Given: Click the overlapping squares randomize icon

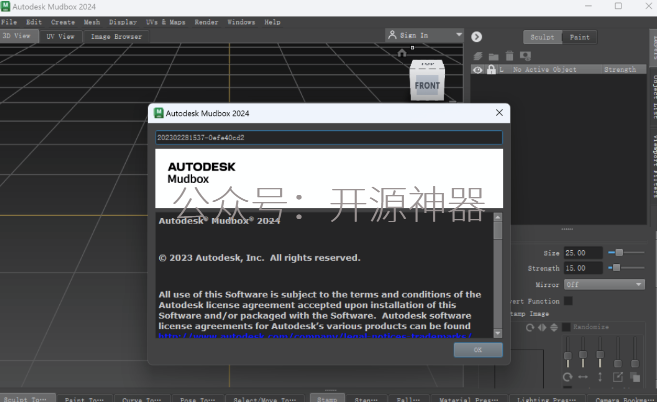Looking at the screenshot, I should [635, 377].
